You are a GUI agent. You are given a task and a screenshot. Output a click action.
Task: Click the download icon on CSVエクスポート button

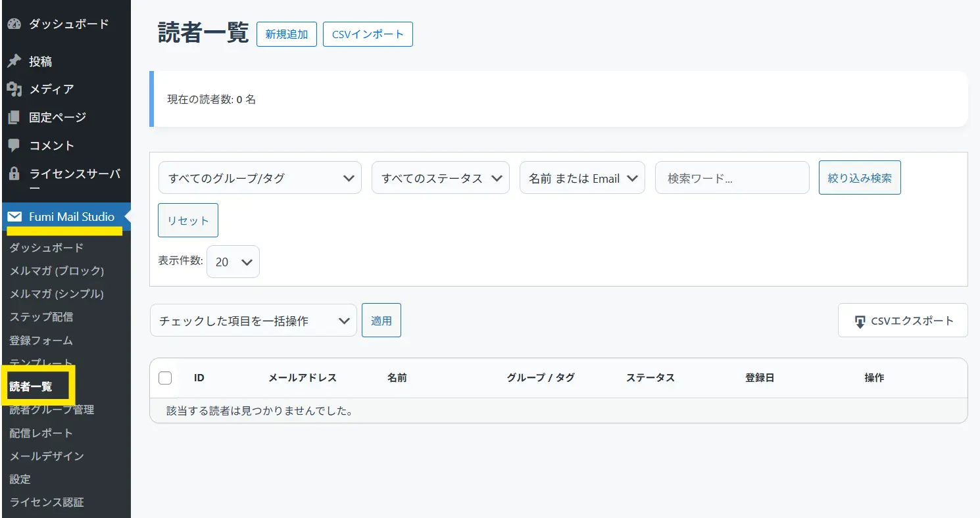(x=860, y=321)
